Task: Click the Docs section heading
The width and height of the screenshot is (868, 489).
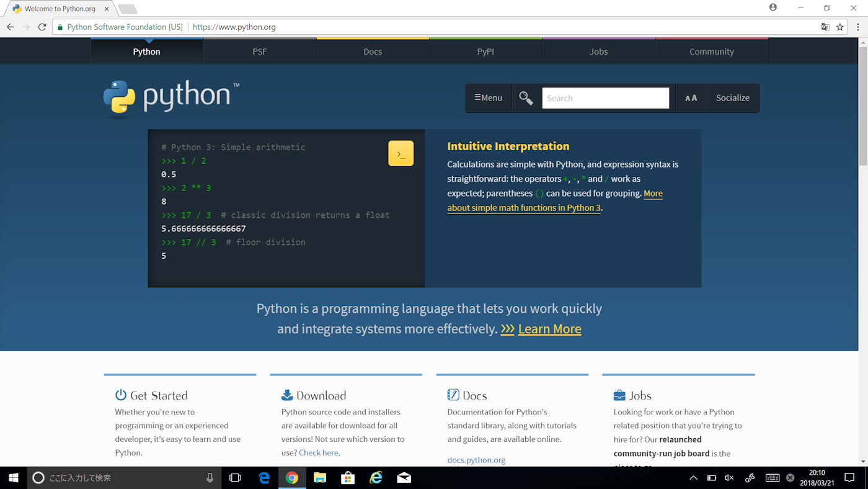Action: click(475, 395)
